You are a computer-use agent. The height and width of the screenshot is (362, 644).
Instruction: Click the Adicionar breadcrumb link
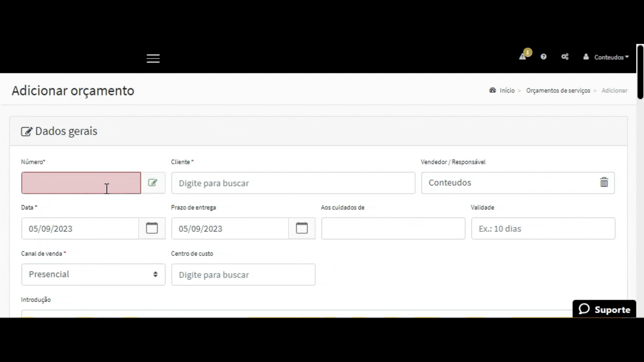[614, 90]
